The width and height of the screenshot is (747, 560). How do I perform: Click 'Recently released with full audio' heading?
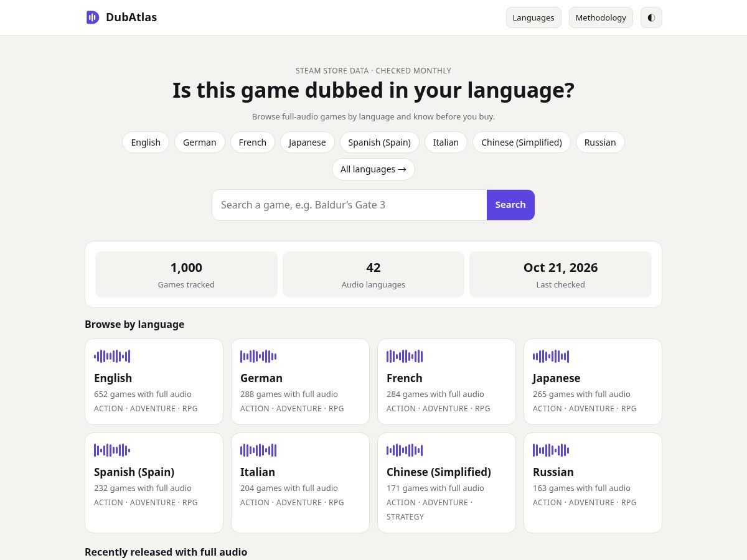pos(166,552)
